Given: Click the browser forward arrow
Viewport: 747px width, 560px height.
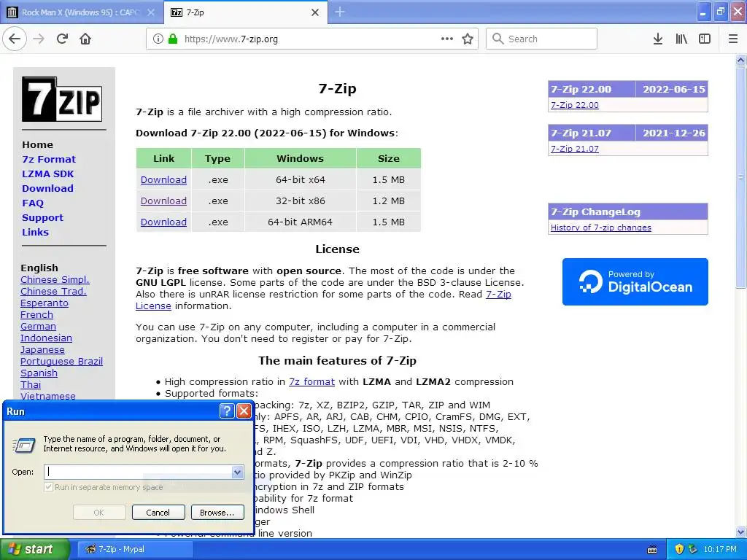Looking at the screenshot, I should point(39,39).
